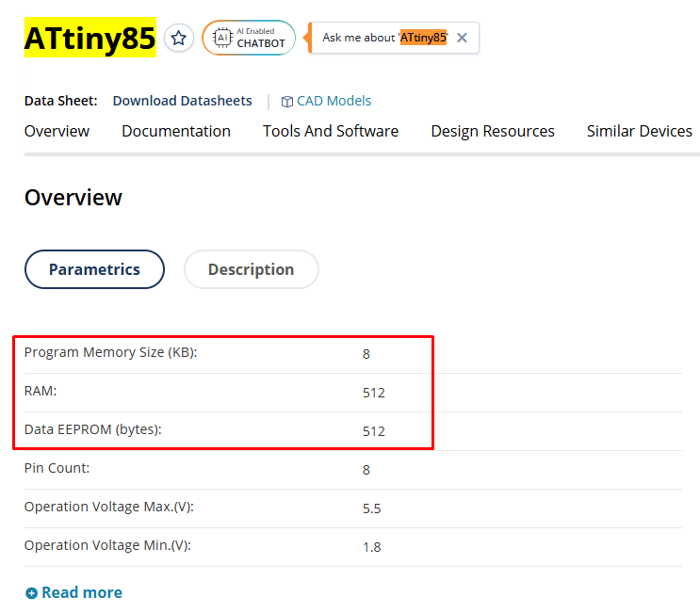
Task: Expand parametrics with Read more
Action: click(x=82, y=592)
